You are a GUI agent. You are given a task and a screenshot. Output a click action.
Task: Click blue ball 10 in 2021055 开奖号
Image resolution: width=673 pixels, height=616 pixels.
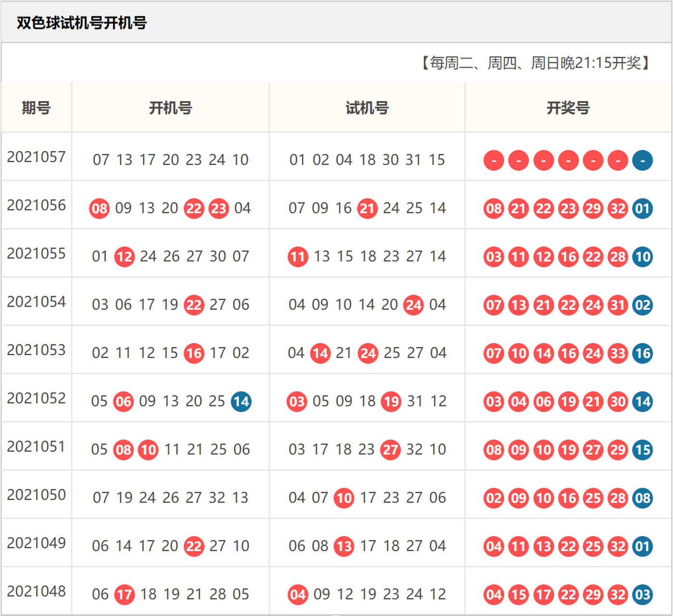(643, 257)
